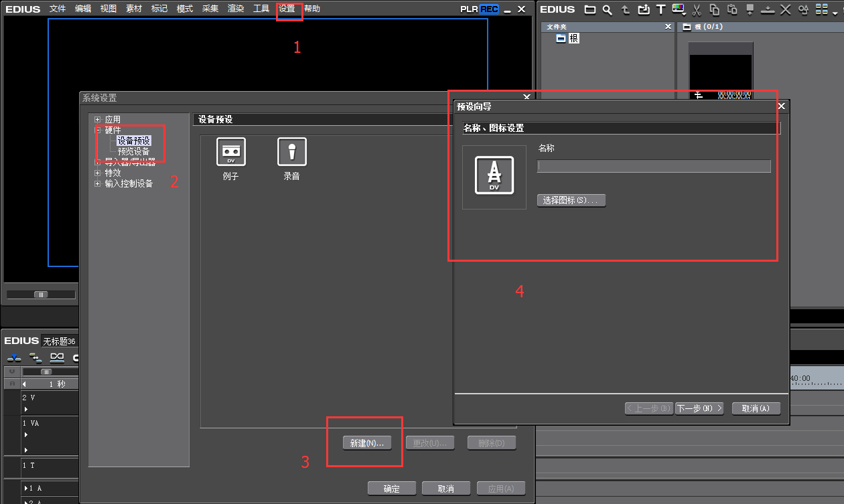The image size is (844, 504).
Task: Click the X delete icon in bin toolbar
Action: point(786,9)
